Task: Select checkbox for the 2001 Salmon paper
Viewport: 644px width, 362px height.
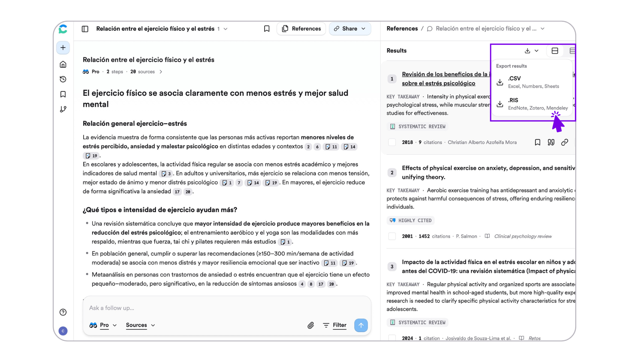Action: tap(392, 236)
